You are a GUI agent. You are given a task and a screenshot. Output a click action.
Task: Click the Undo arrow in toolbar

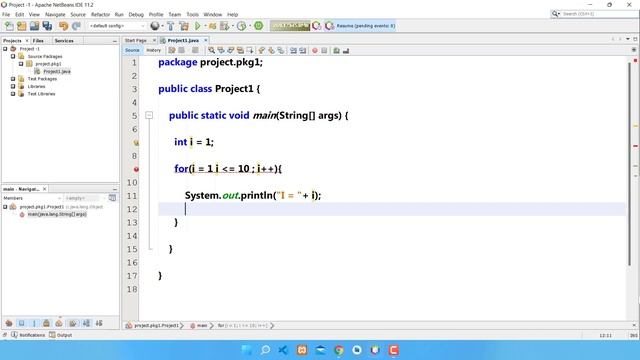63,26
